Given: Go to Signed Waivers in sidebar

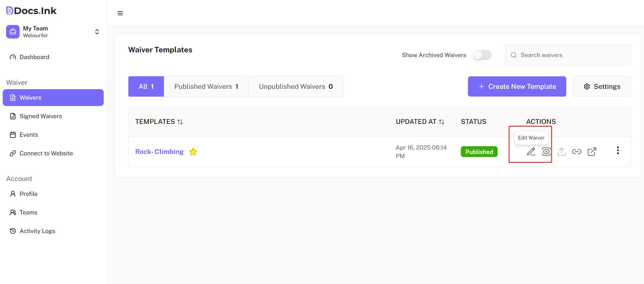Looking at the screenshot, I should click(x=41, y=116).
